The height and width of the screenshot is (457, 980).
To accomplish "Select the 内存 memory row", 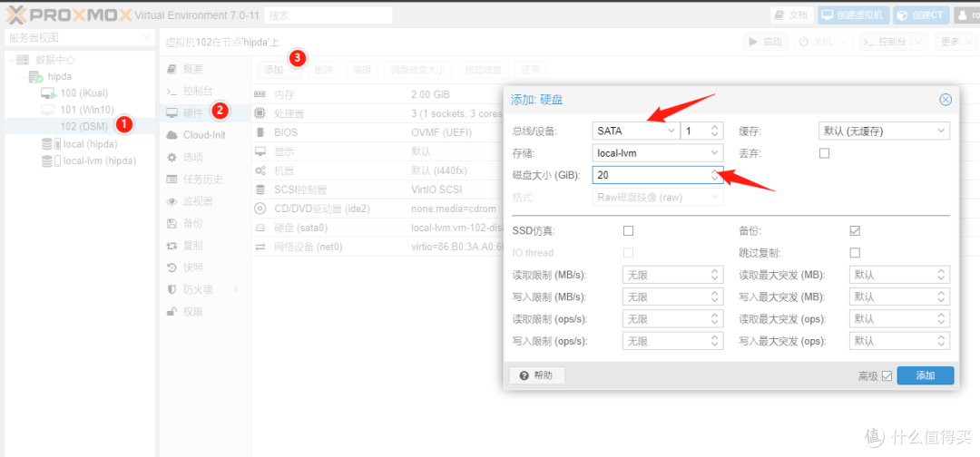I will (377, 94).
